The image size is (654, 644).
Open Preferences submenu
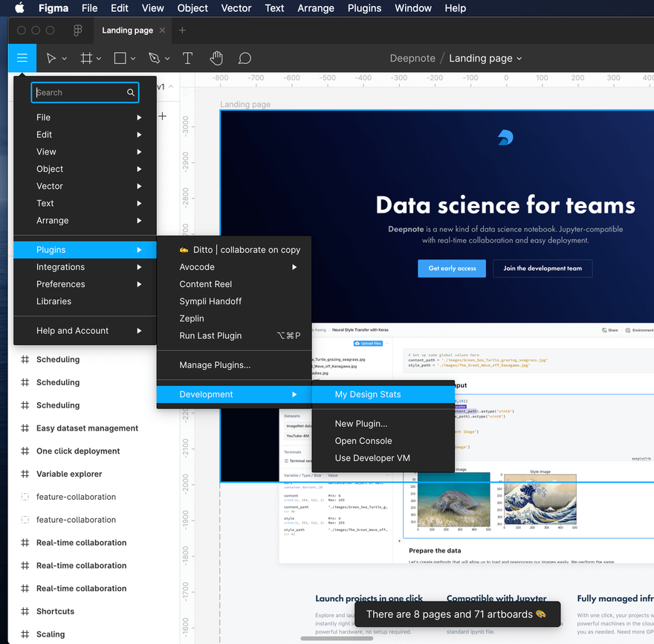[85, 284]
